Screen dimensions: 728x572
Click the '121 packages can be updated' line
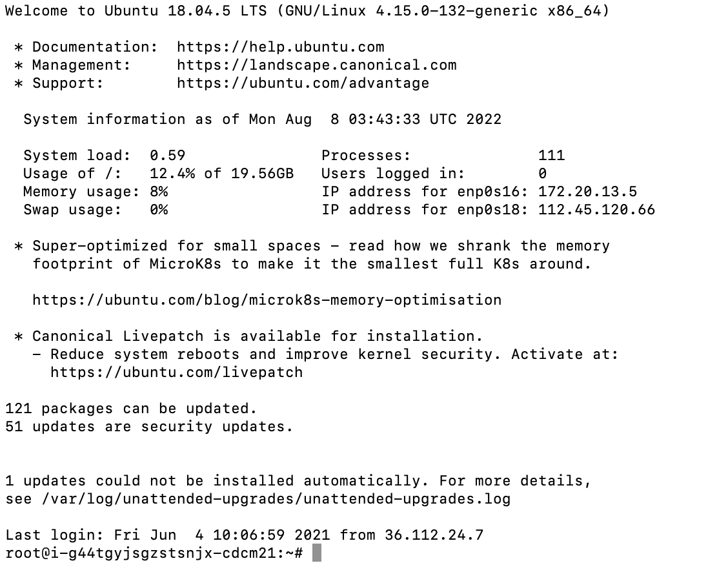pos(131,409)
